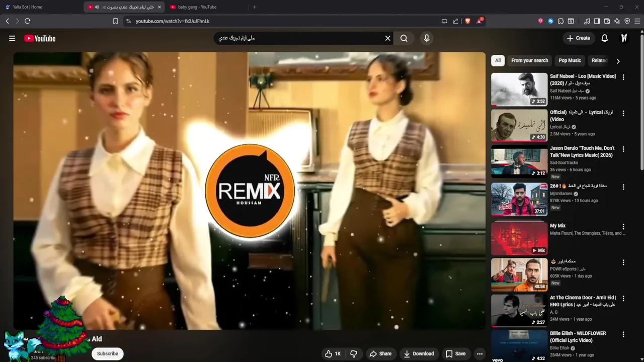
Task: Run search with the magnifier button
Action: (404, 38)
